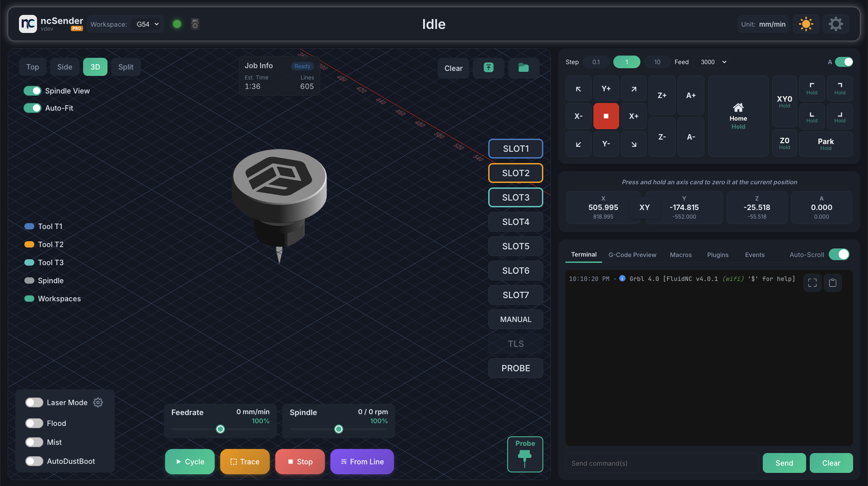Click the Send command(s) input field

(662, 463)
